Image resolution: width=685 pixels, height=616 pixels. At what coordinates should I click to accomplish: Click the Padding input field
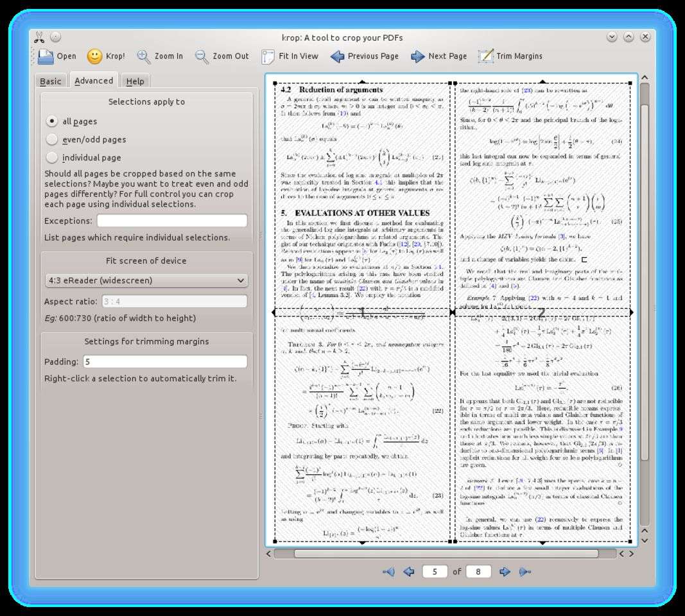[164, 362]
